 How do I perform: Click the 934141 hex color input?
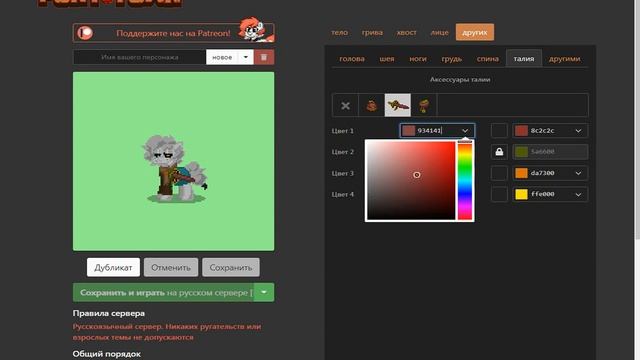[x=437, y=131]
